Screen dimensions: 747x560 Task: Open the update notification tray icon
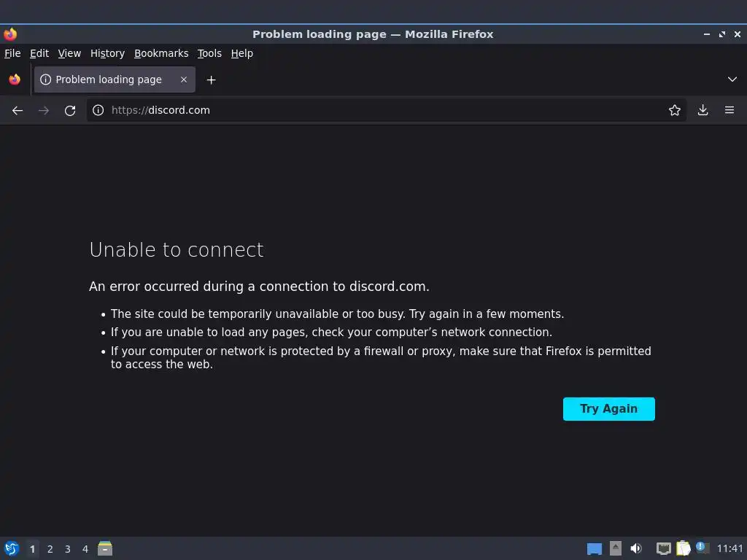pyautogui.click(x=703, y=548)
